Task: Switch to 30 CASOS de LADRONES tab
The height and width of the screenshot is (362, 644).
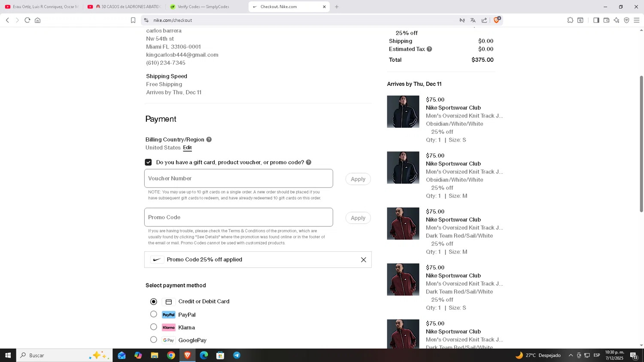Action: coord(125,7)
